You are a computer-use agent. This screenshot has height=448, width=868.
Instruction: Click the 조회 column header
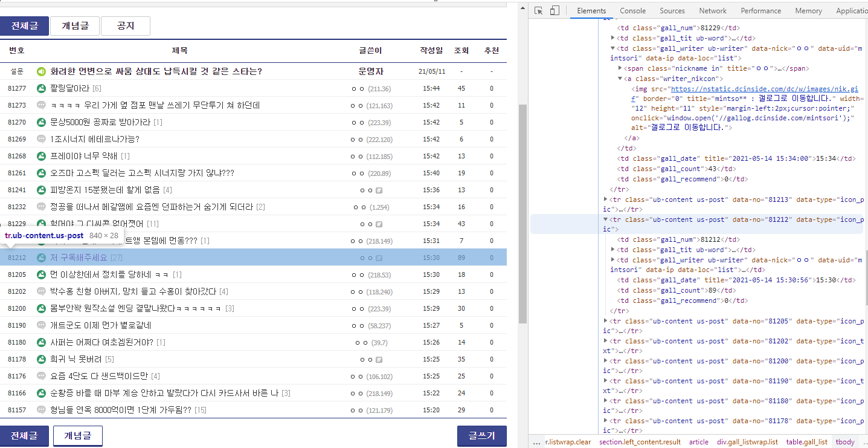(x=461, y=50)
